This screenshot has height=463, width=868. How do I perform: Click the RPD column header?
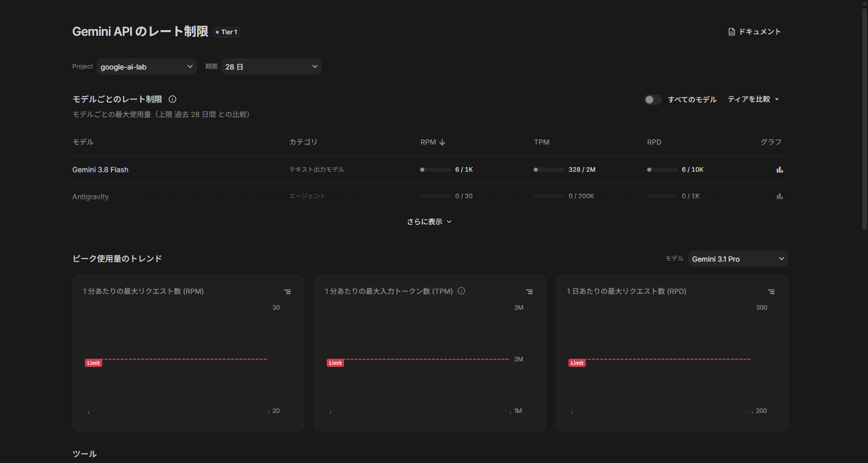pos(654,142)
